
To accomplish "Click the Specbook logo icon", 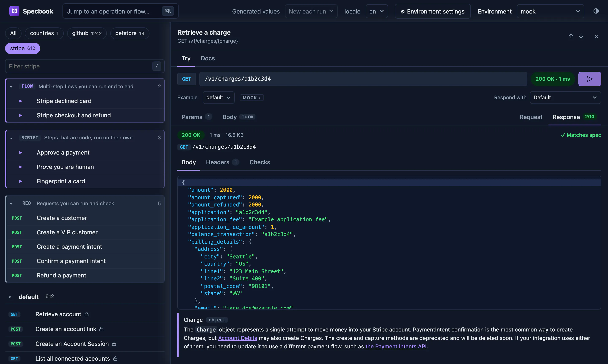I will tap(14, 11).
